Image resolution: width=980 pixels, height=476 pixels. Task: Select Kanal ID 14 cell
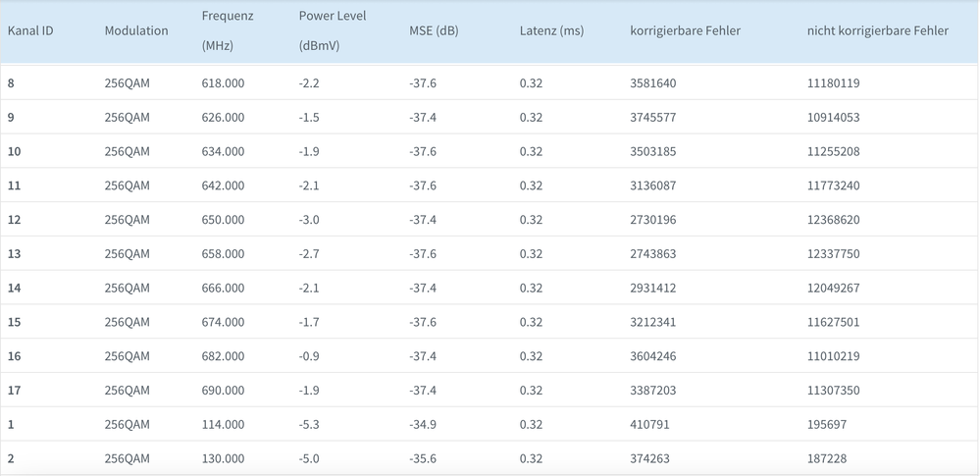[x=15, y=288]
